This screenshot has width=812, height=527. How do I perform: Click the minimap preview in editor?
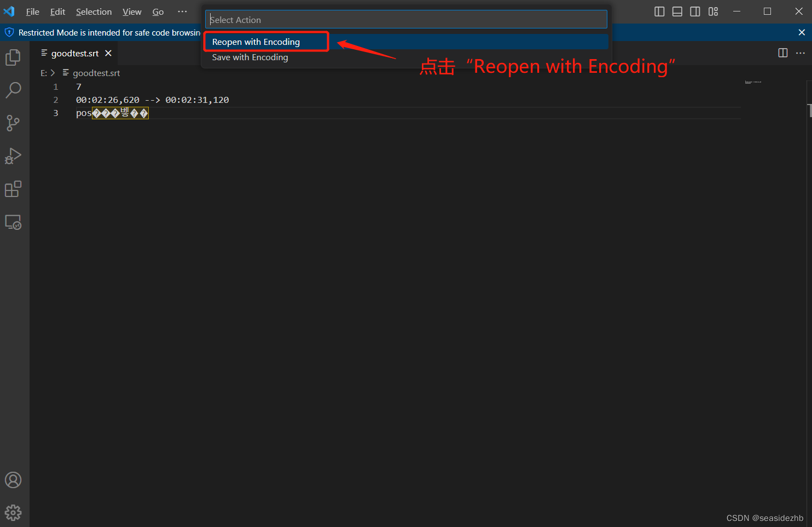tap(753, 82)
